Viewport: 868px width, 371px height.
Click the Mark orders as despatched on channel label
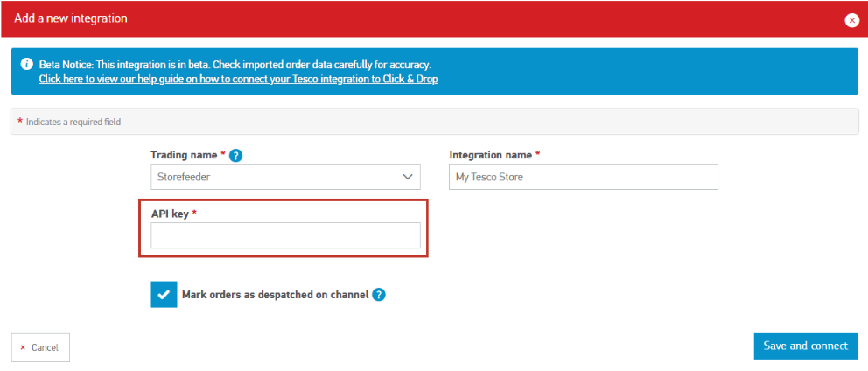point(275,295)
